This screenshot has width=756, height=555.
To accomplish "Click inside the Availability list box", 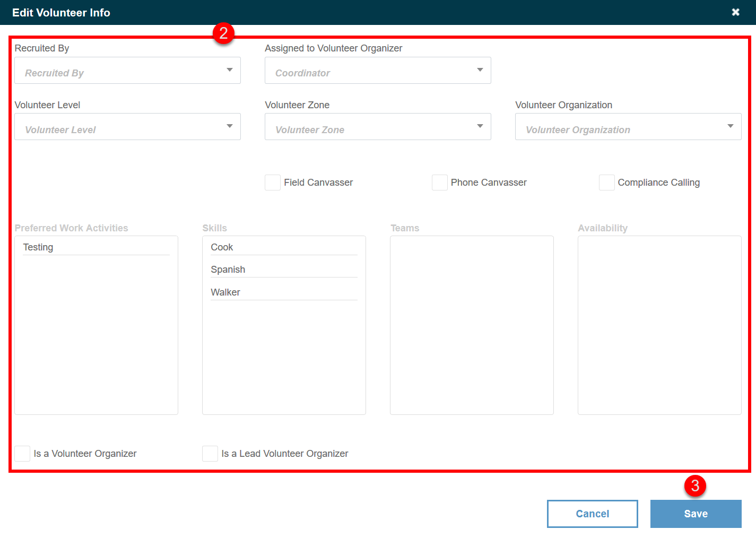I will [x=659, y=325].
